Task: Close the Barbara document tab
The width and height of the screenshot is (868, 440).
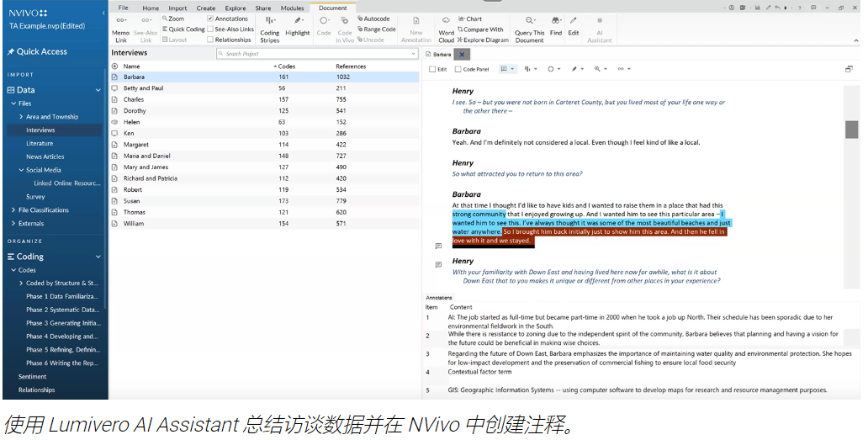Action: (462, 54)
